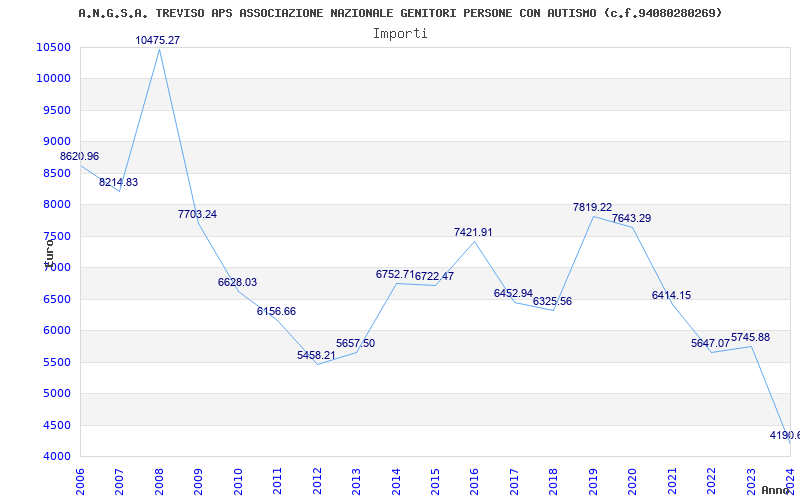
Task: Click the 5657.50 data label
Action: click(356, 343)
